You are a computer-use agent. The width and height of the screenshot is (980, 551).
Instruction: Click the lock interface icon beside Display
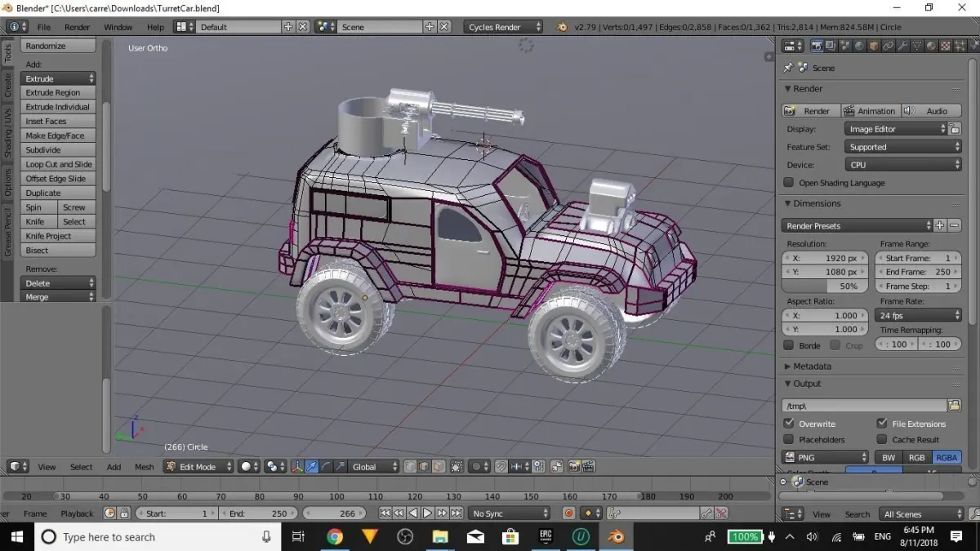point(955,129)
